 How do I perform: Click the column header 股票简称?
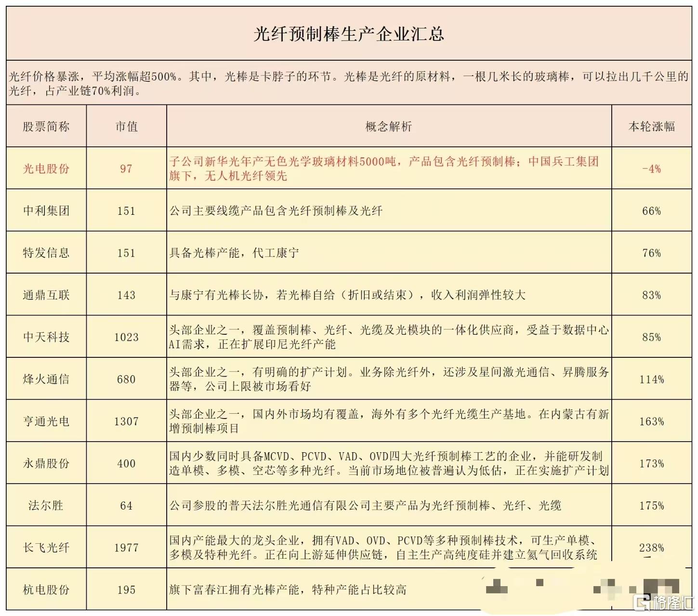46,127
